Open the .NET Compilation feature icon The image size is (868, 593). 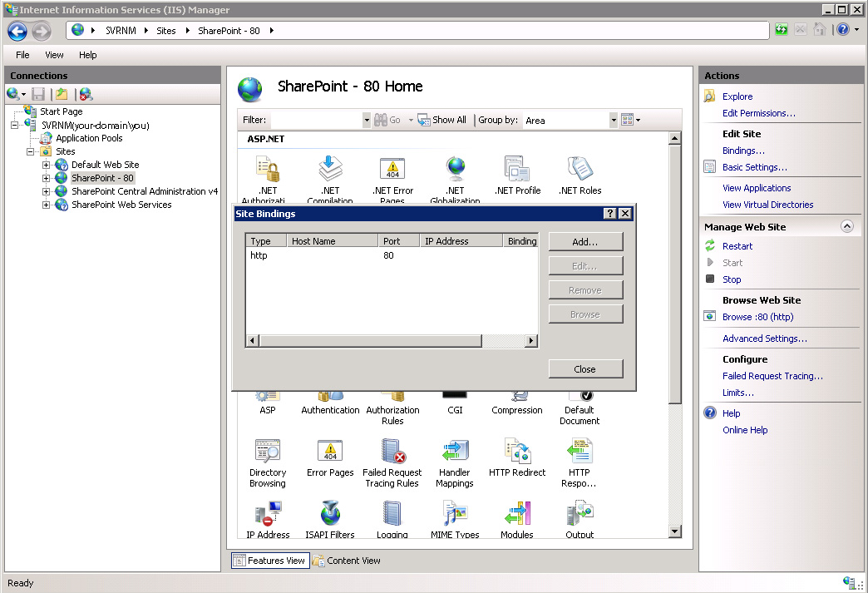point(330,169)
